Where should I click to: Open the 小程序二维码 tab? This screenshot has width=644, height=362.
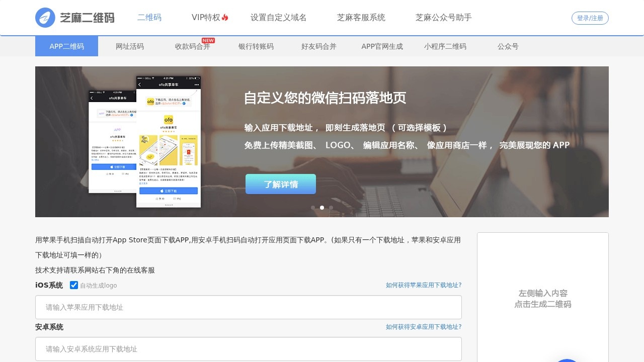[445, 46]
